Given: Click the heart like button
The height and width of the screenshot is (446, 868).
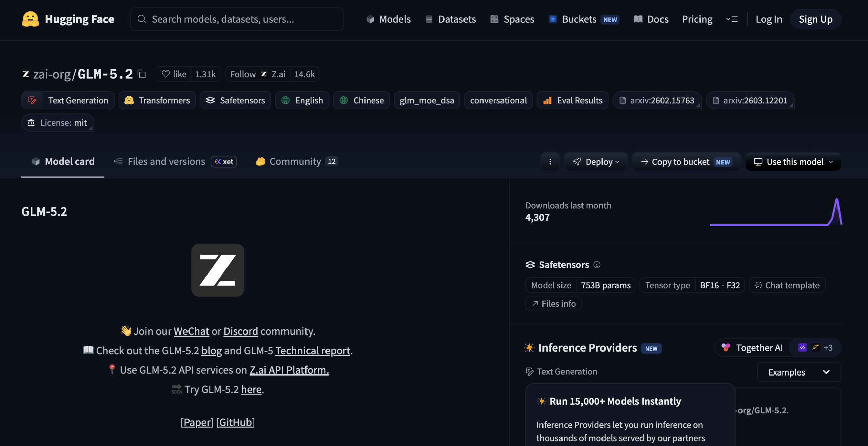Looking at the screenshot, I should click(x=174, y=74).
